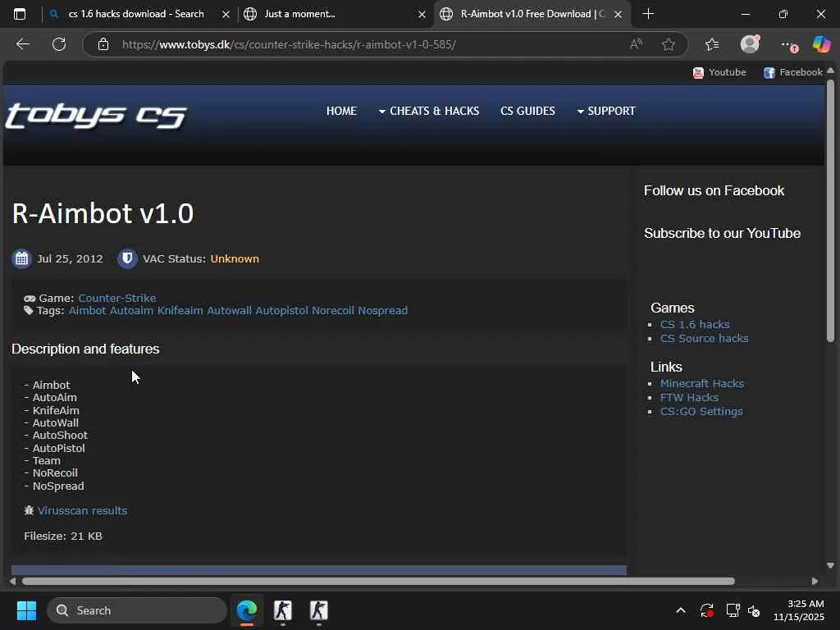This screenshot has width=840, height=630.
Task: Open the Virusscan results link
Action: click(83, 510)
